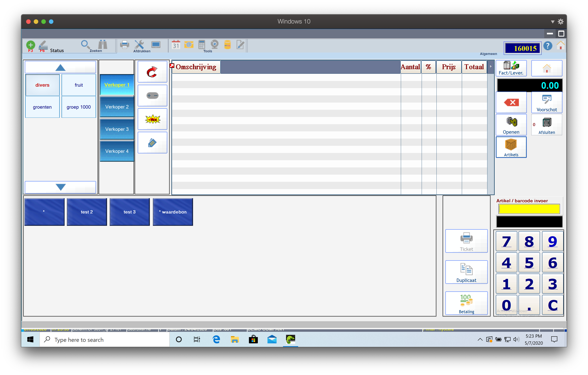
Task: Click the blue pencil edit icon
Action: click(152, 143)
